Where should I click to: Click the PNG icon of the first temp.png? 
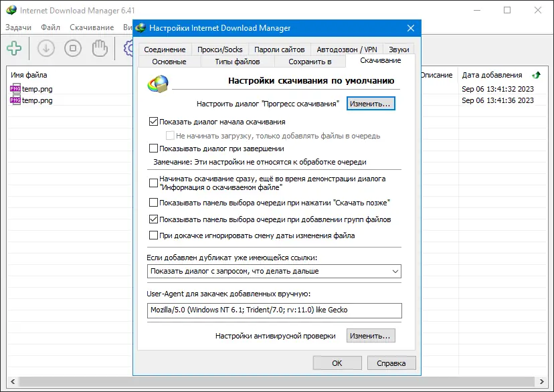15,89
